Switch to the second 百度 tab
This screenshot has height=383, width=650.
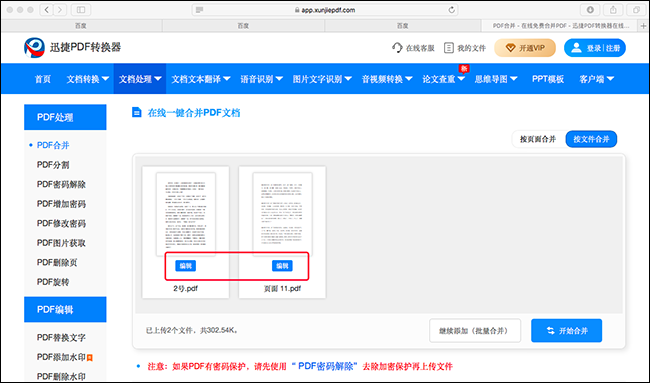(x=243, y=26)
